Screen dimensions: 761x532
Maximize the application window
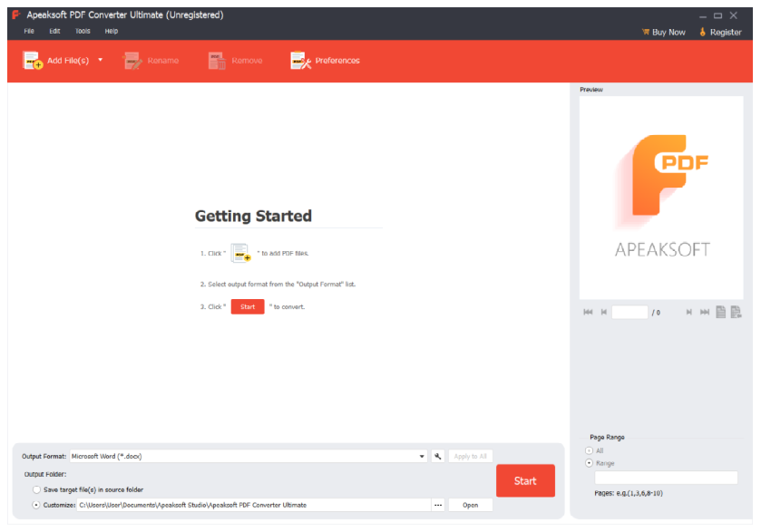click(717, 16)
